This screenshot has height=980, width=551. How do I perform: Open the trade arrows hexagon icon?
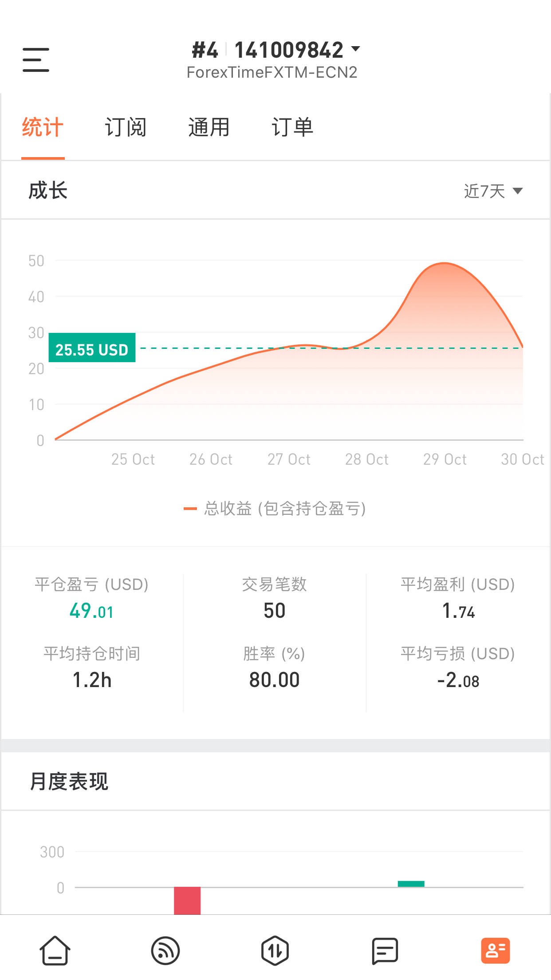[x=275, y=951]
